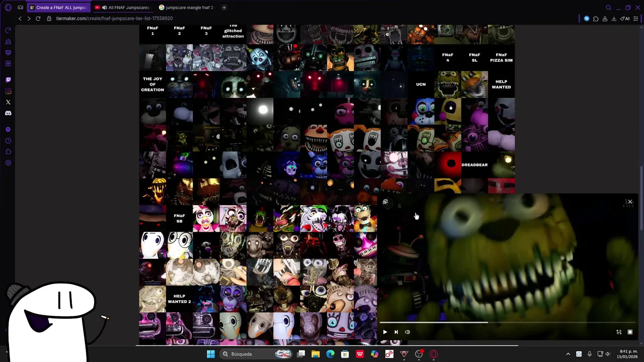View site info via the padlock icon

(49, 19)
